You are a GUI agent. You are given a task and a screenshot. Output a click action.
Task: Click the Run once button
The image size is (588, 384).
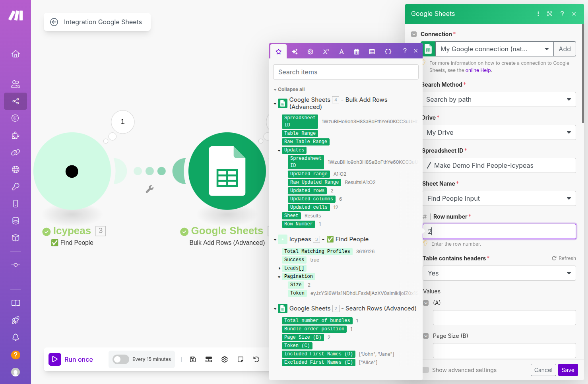pyautogui.click(x=71, y=359)
